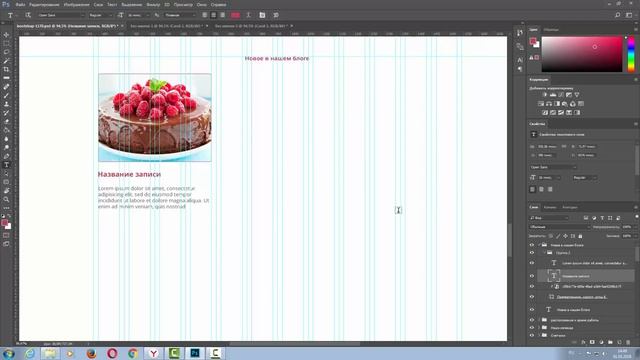The image size is (640, 360).
Task: Open anti-aliasing dropdown in options bar
Action: coord(180,15)
